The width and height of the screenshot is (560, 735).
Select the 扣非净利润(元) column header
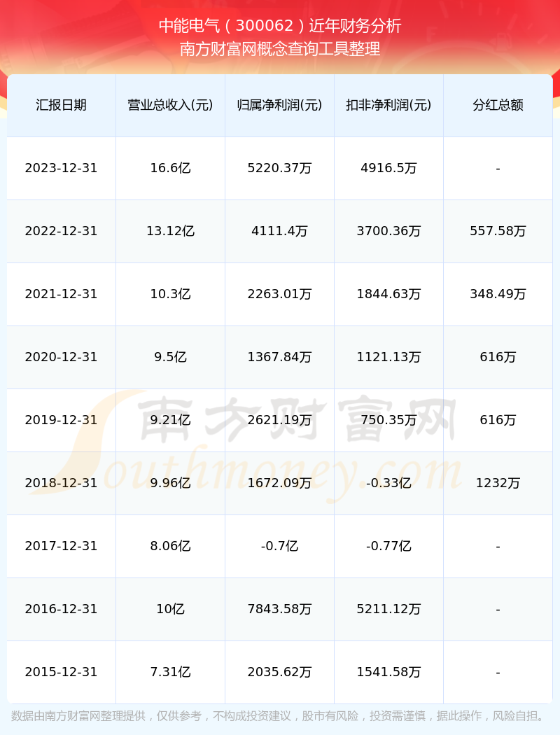pos(388,105)
